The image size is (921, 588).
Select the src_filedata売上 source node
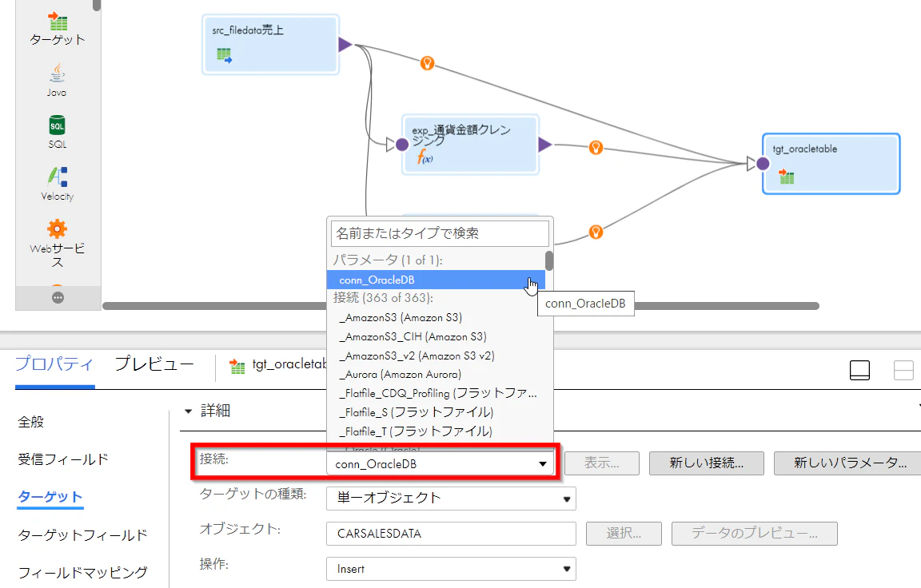(x=271, y=45)
